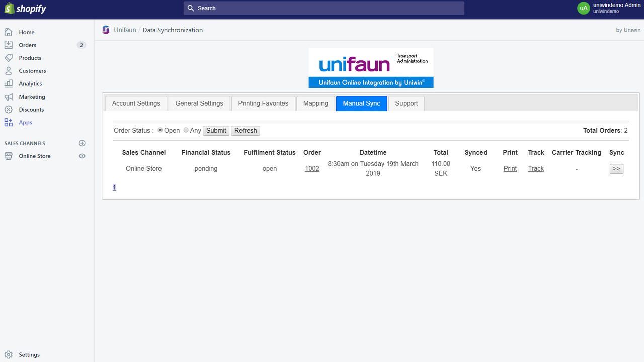Open Marketing in the sidebar
This screenshot has width=644, height=362.
32,97
